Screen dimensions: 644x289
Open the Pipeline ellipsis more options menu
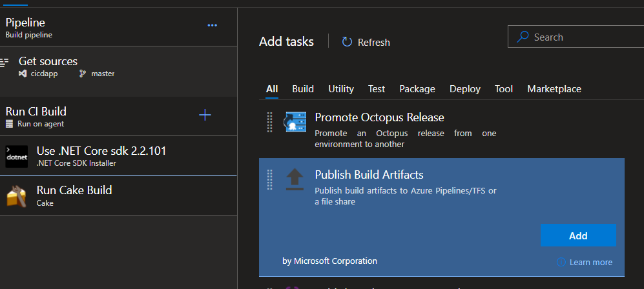[212, 25]
